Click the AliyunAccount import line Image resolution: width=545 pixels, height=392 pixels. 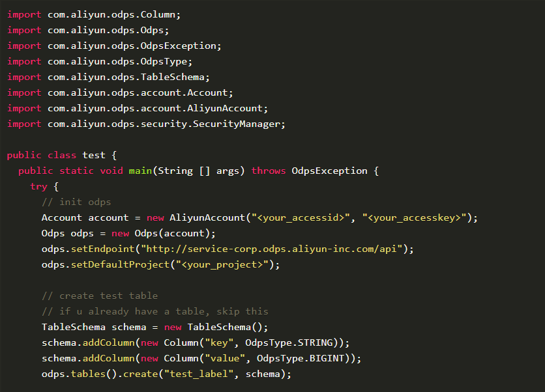click(x=138, y=108)
